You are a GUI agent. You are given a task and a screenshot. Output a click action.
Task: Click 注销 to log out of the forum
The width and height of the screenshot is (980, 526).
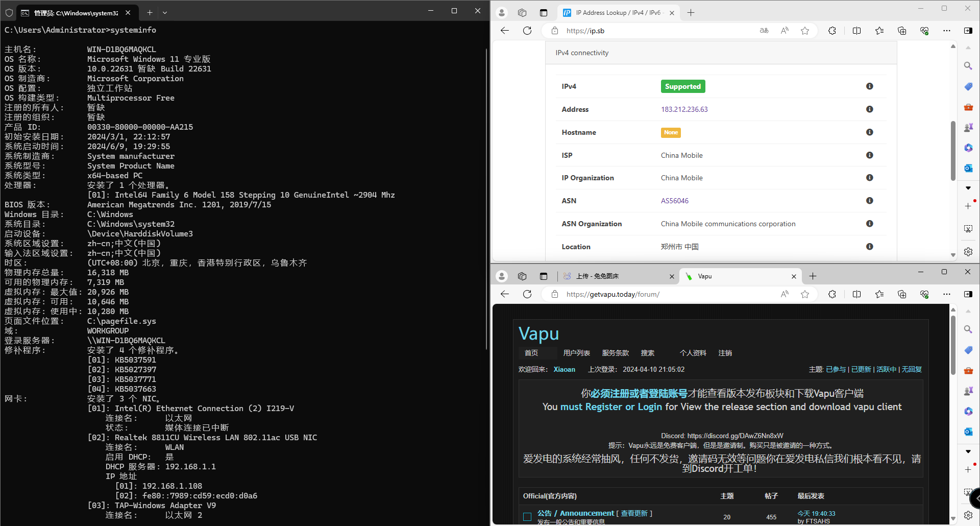point(725,353)
